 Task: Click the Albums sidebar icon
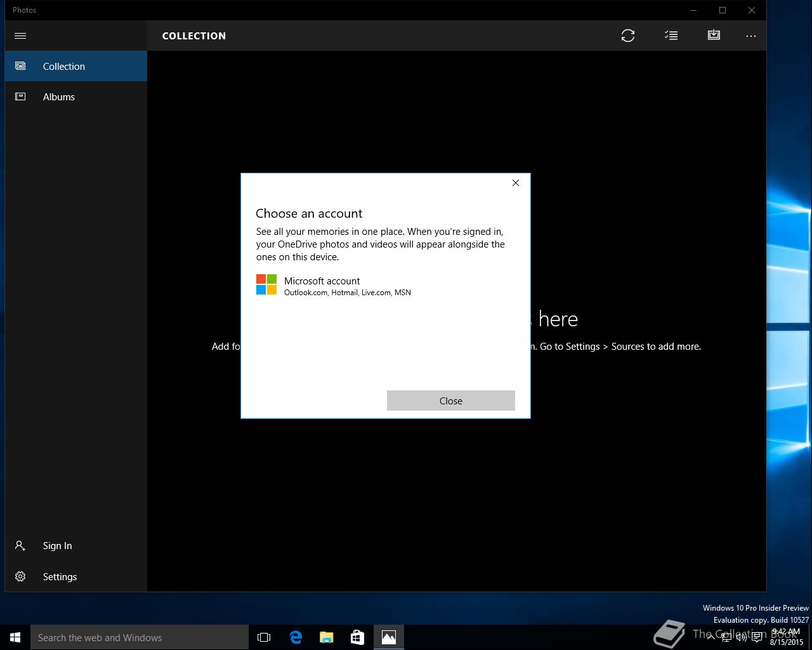(20, 96)
